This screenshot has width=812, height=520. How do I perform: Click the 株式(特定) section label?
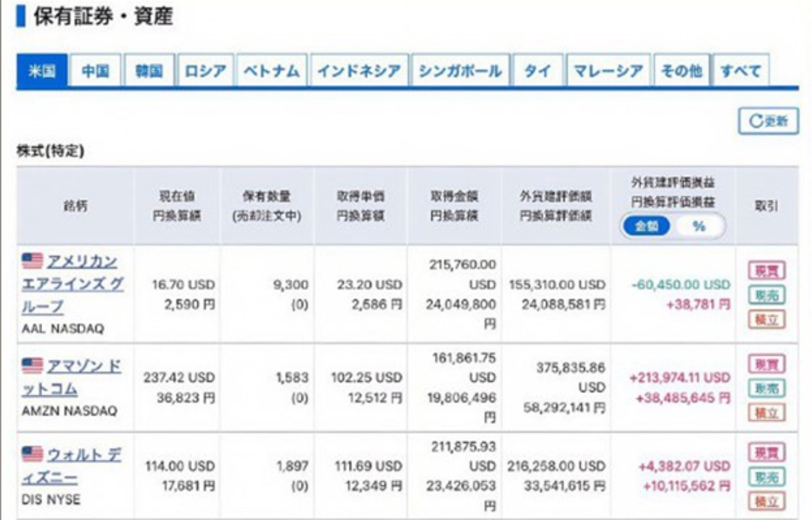pyautogui.click(x=50, y=152)
